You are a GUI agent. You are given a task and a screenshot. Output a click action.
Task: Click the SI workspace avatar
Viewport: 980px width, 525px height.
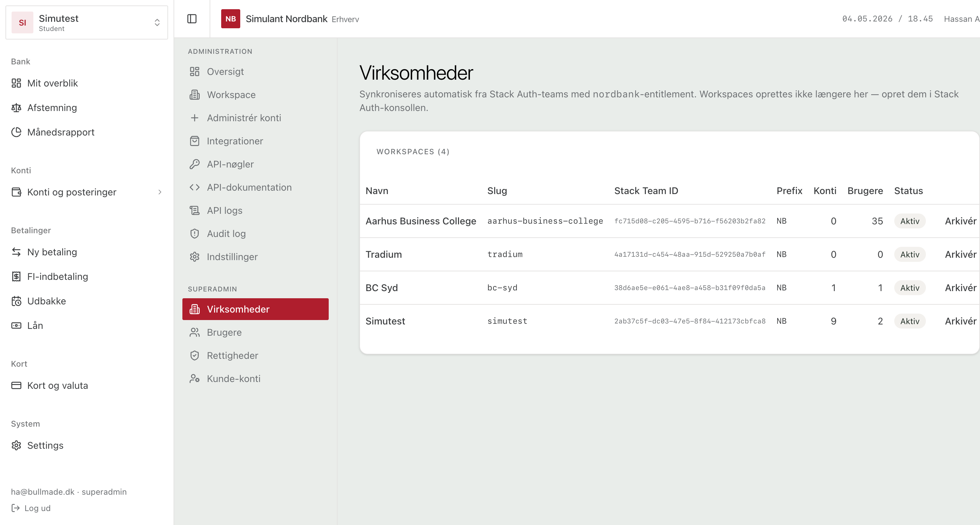pos(22,22)
